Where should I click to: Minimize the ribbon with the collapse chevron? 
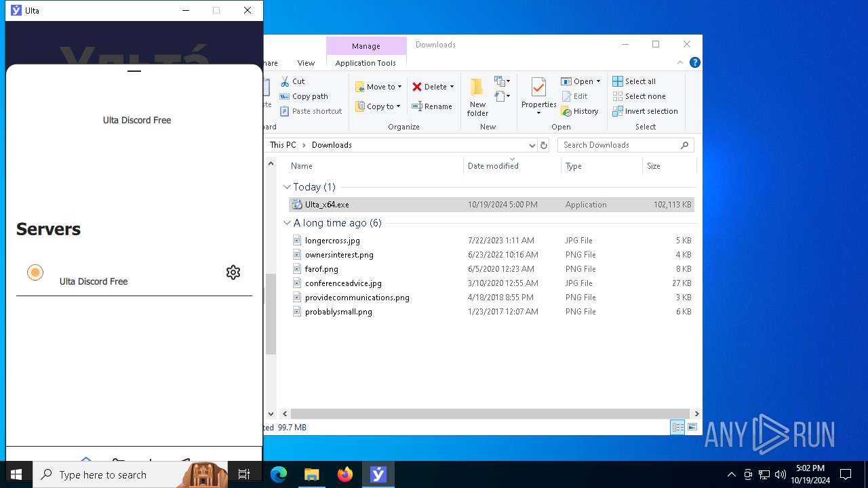[x=680, y=62]
